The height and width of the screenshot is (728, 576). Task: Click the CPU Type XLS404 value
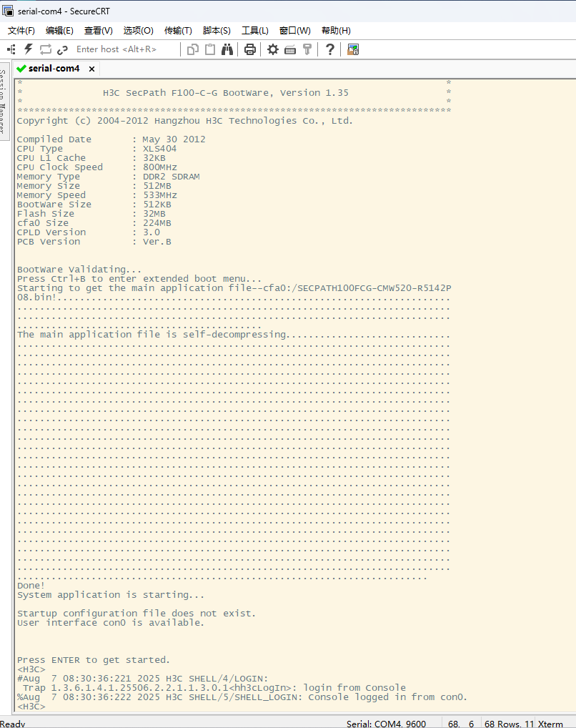pyautogui.click(x=159, y=149)
